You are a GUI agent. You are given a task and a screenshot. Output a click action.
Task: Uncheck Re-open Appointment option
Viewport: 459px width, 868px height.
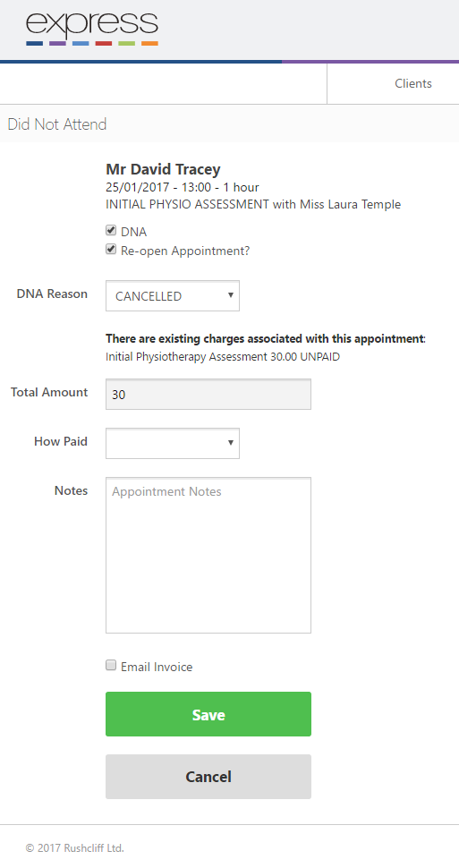pos(111,250)
